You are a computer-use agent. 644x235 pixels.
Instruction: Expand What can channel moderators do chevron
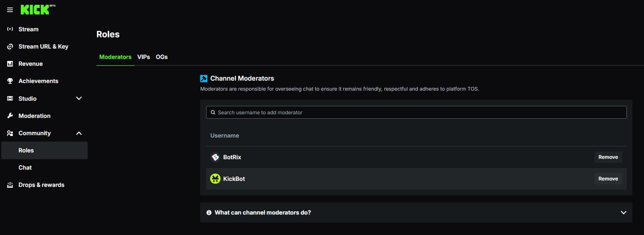623,213
